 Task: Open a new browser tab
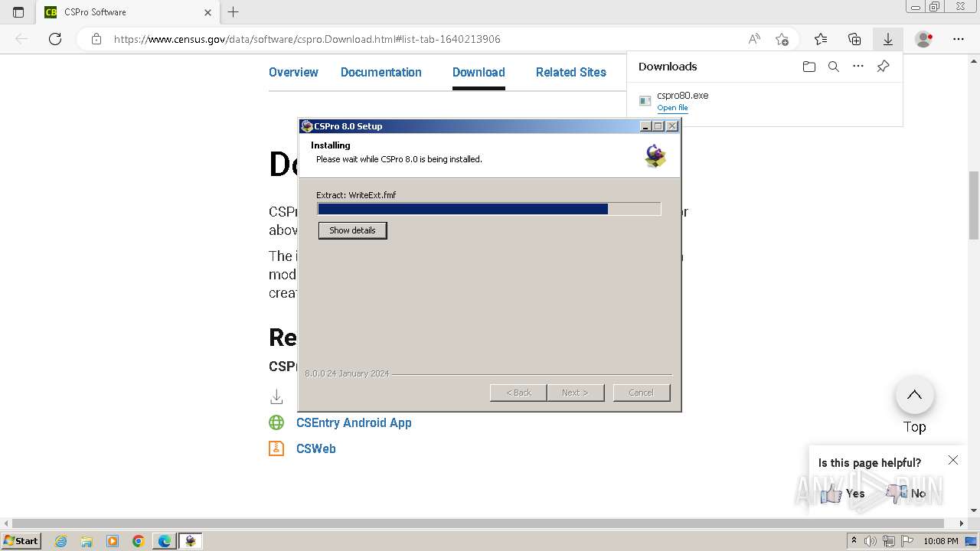click(234, 12)
